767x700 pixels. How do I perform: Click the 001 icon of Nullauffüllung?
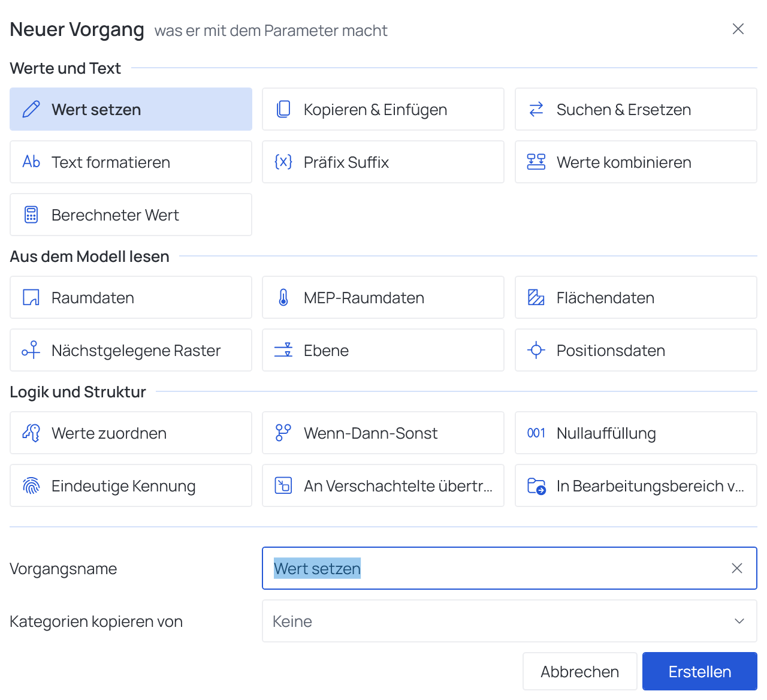536,433
